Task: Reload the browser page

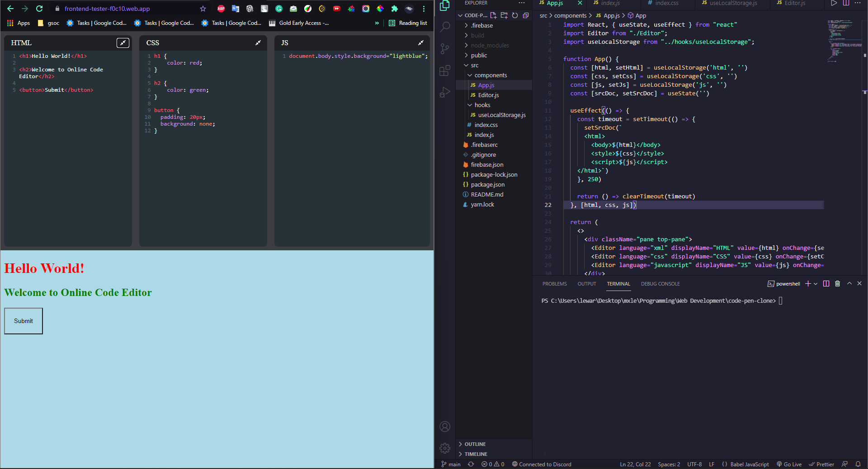Action: 39,9
